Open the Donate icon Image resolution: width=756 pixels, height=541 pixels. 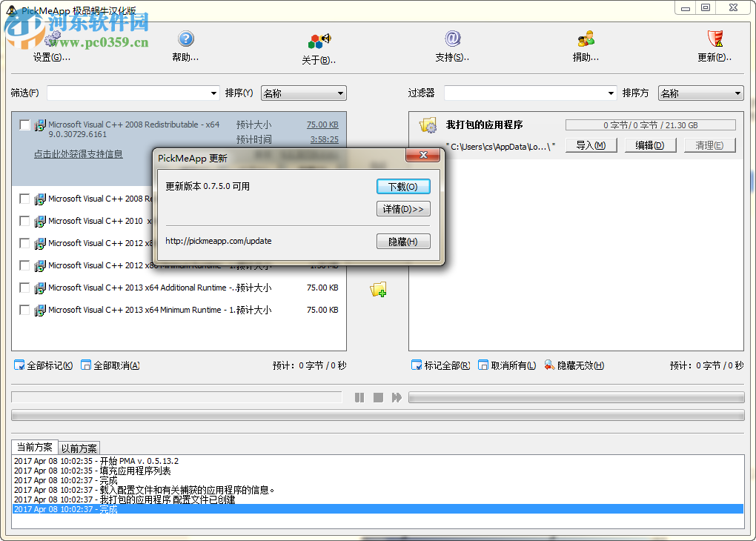click(x=586, y=37)
